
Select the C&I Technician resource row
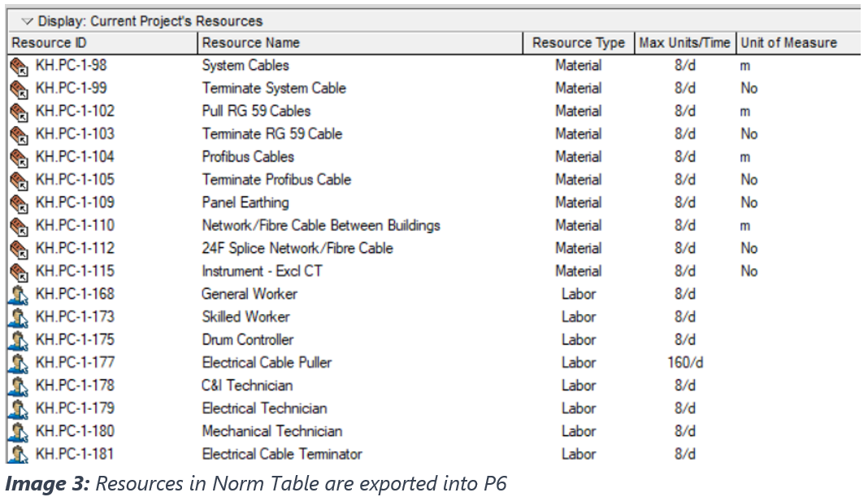pyautogui.click(x=247, y=386)
